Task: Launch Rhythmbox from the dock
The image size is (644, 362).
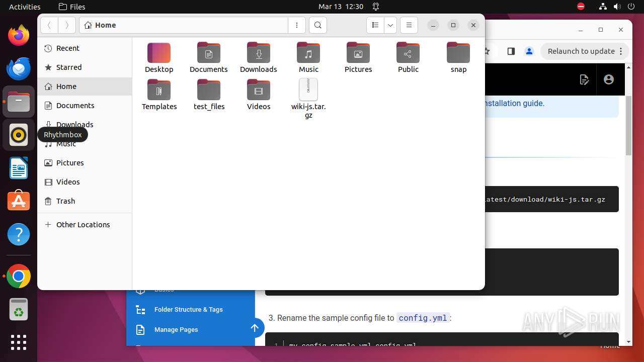Action: coord(19,135)
